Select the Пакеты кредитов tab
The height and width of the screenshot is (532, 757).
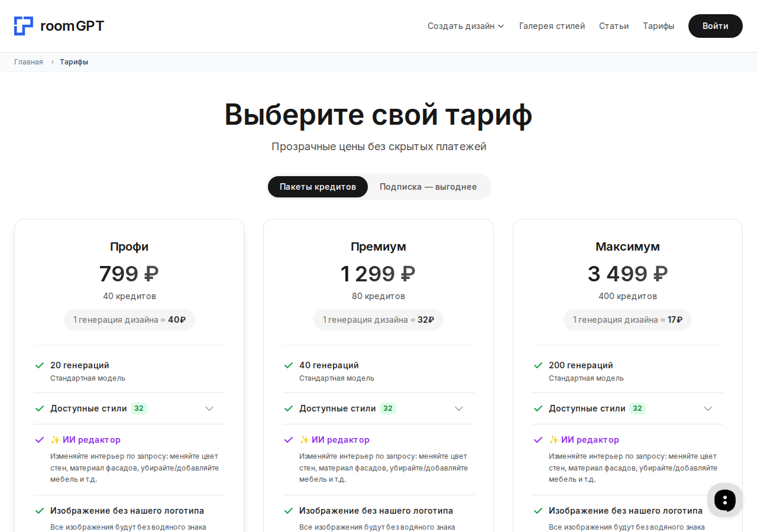318,187
